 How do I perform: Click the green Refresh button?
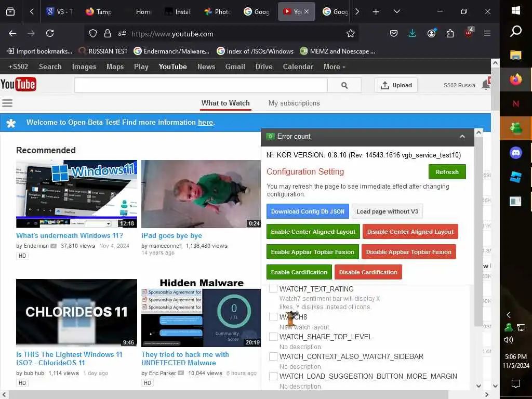tap(447, 172)
